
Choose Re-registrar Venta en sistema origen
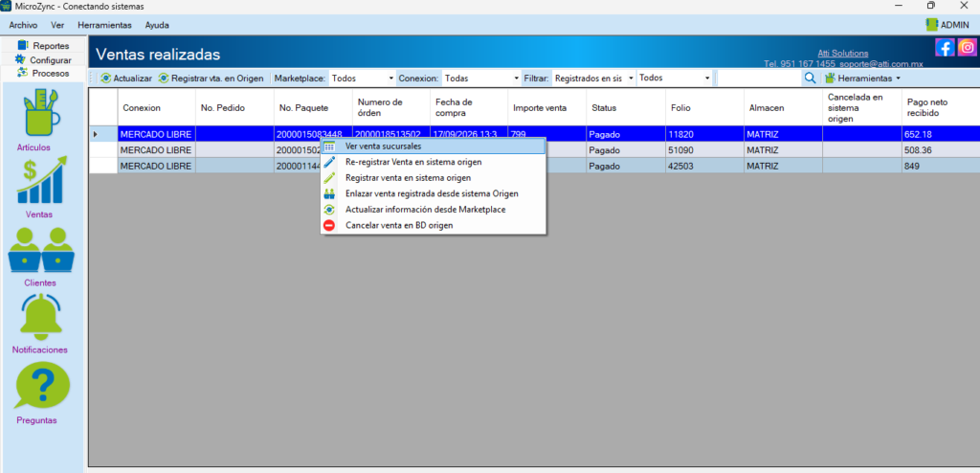tap(434, 162)
